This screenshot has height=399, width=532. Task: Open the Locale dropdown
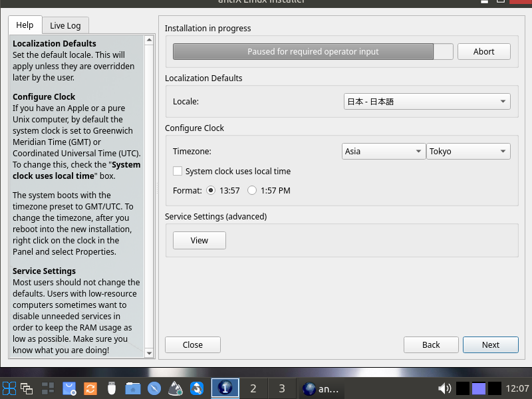click(x=426, y=102)
